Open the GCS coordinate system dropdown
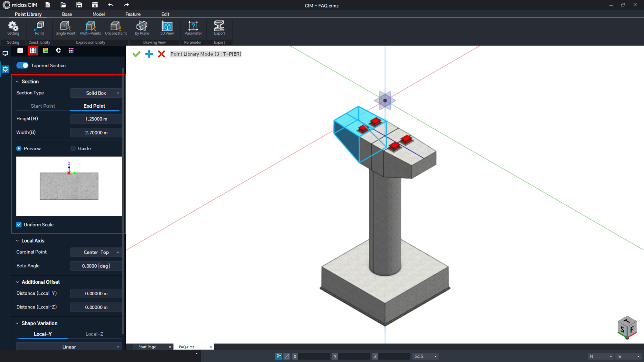Screen dimensions: 644x362 pyautogui.click(x=425, y=356)
